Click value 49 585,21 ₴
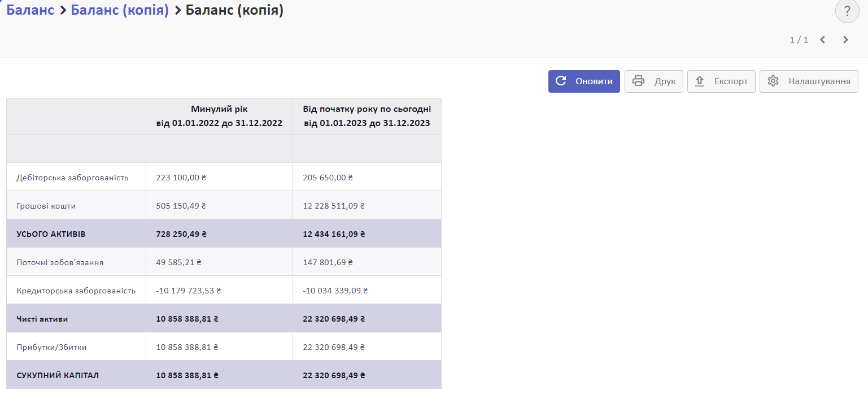This screenshot has height=411, width=868. coord(178,262)
